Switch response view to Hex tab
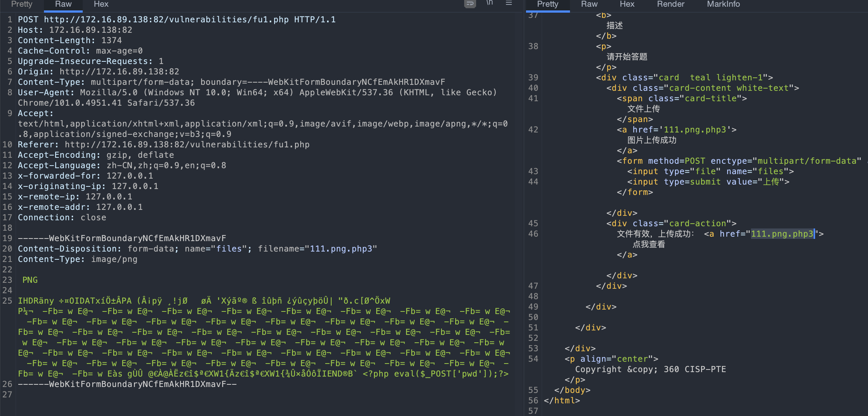This screenshot has height=416, width=868. 627,4
